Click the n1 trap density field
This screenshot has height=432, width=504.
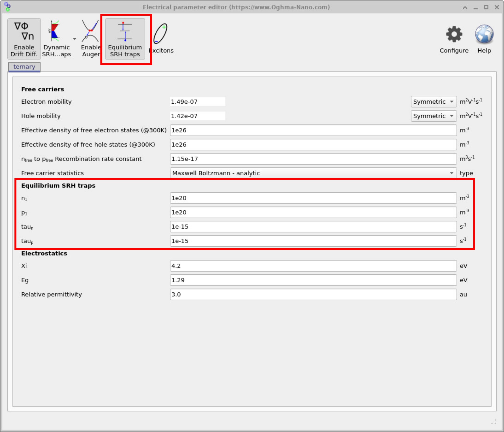tap(313, 198)
